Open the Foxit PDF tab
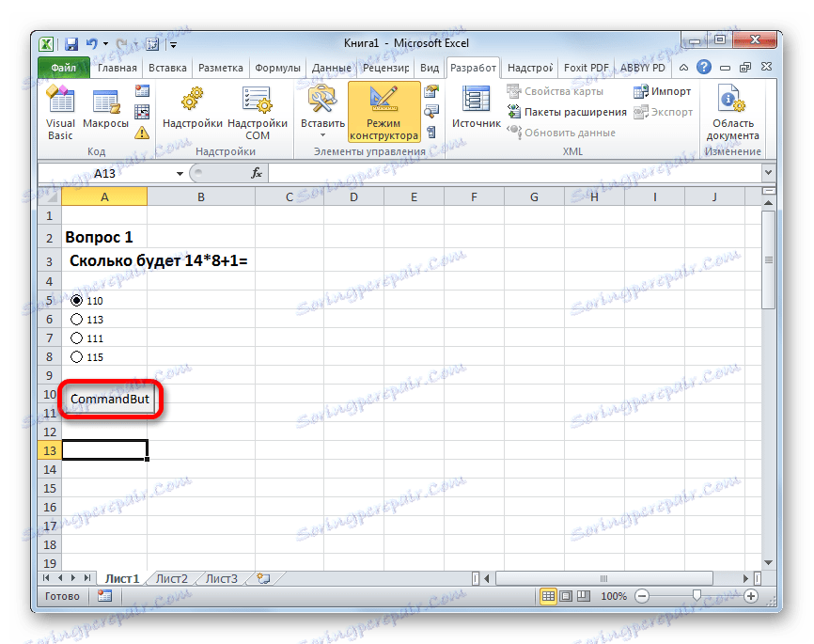This screenshot has height=644, width=814. point(587,68)
